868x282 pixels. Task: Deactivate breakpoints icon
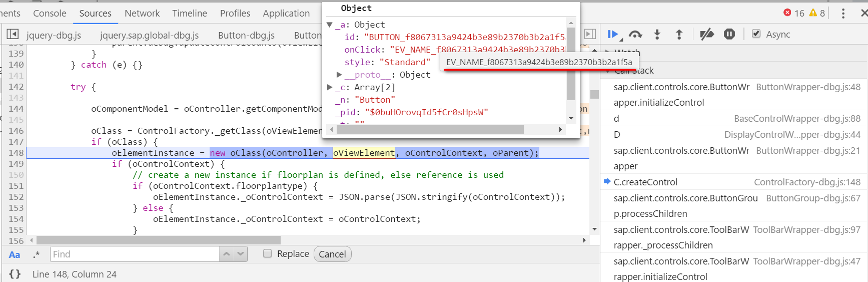tap(707, 34)
